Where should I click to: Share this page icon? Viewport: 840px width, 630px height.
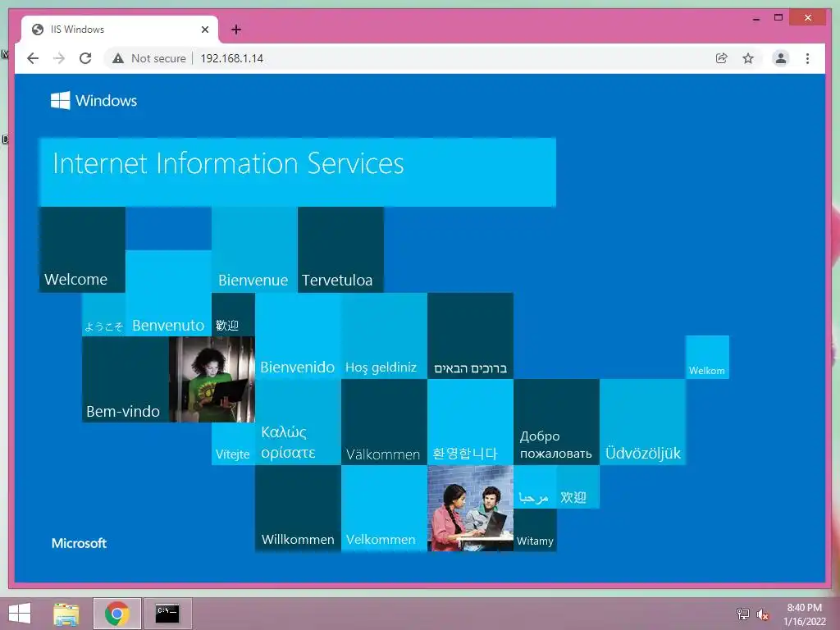tap(722, 58)
